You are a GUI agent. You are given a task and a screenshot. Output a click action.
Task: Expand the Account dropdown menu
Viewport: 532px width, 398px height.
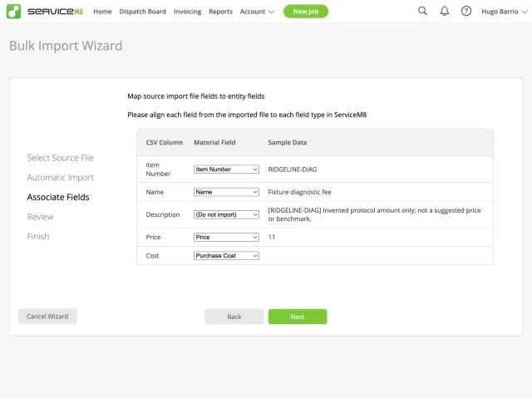tap(257, 12)
